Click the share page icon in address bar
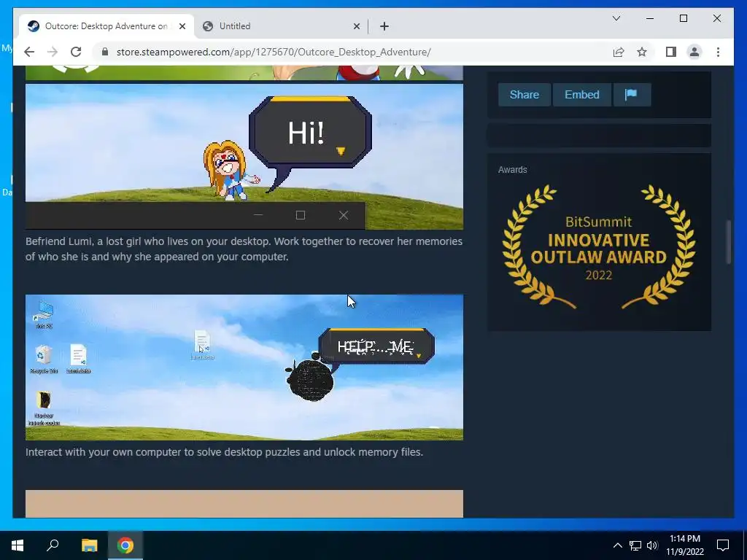The image size is (747, 560). (619, 52)
